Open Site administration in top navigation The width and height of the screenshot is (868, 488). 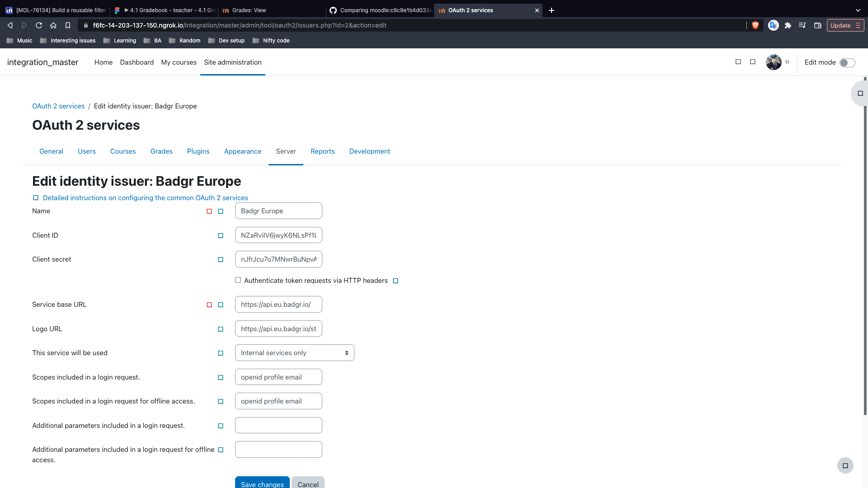pos(233,62)
